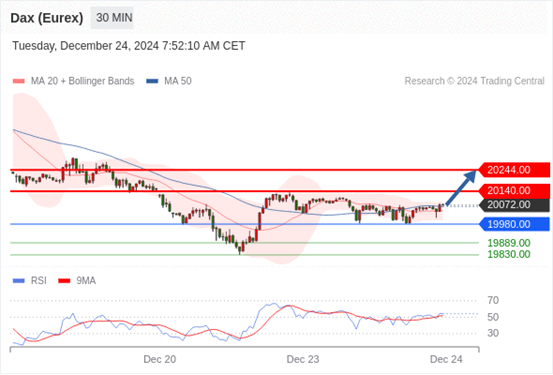Image resolution: width=553 pixels, height=375 pixels.
Task: Toggle the MA 50 legend entry
Action: click(169, 81)
